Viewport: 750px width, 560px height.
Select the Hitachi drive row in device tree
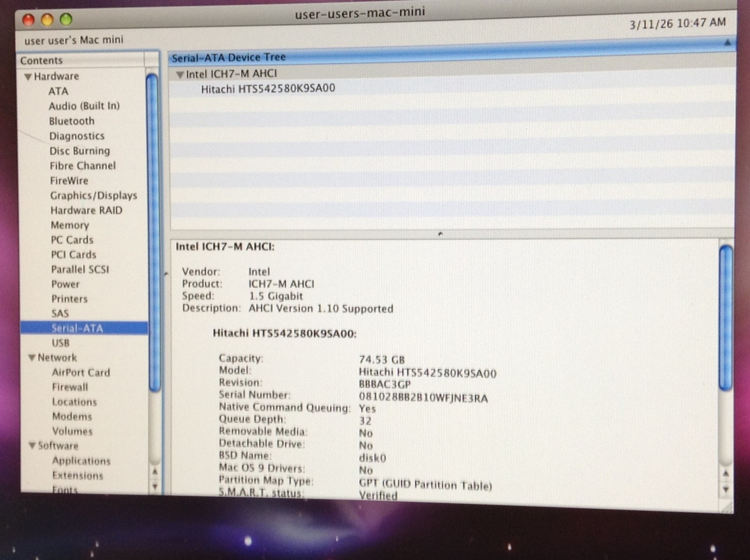452,88
